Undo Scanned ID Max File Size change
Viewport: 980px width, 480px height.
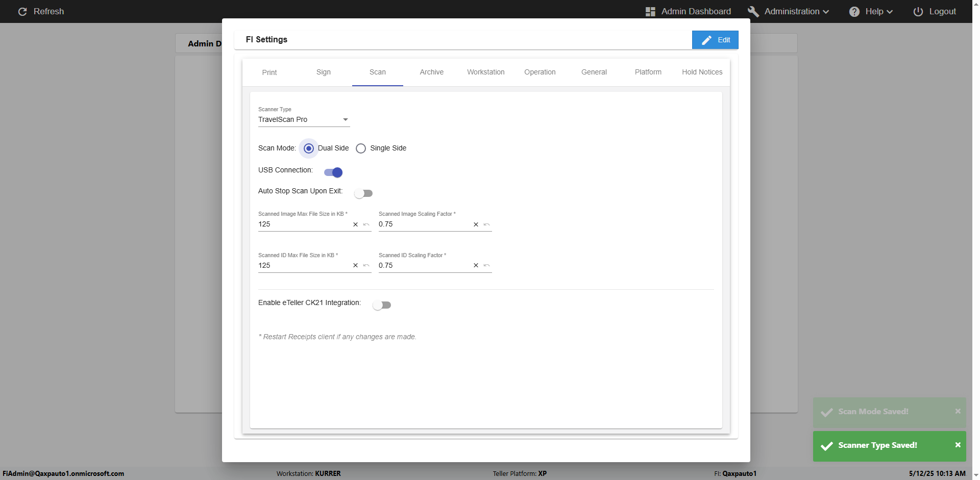[x=366, y=265]
